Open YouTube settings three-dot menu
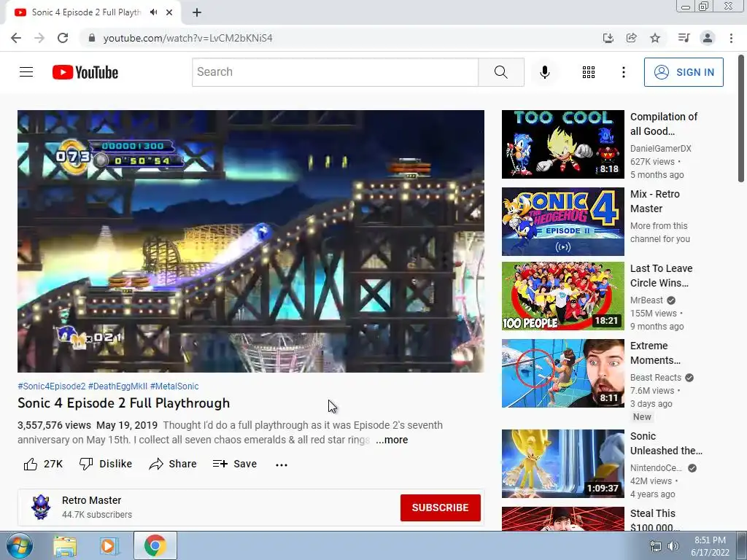 (623, 72)
